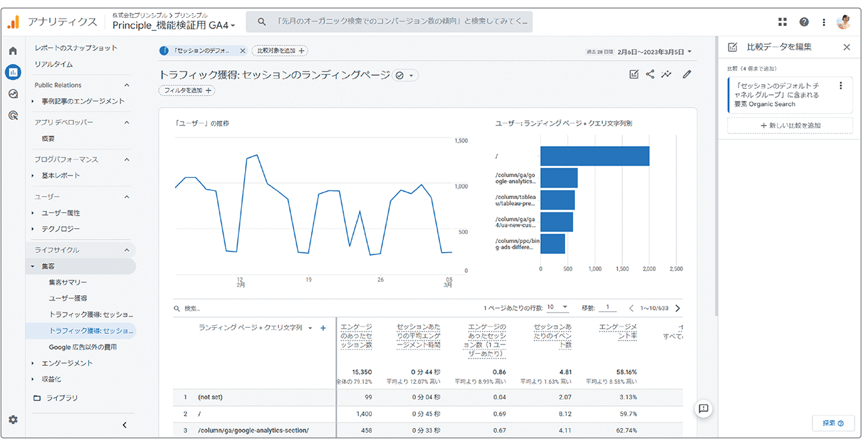Sort by セッションあたりのイベント数 column header
This screenshot has width=868, height=446.
click(x=552, y=337)
